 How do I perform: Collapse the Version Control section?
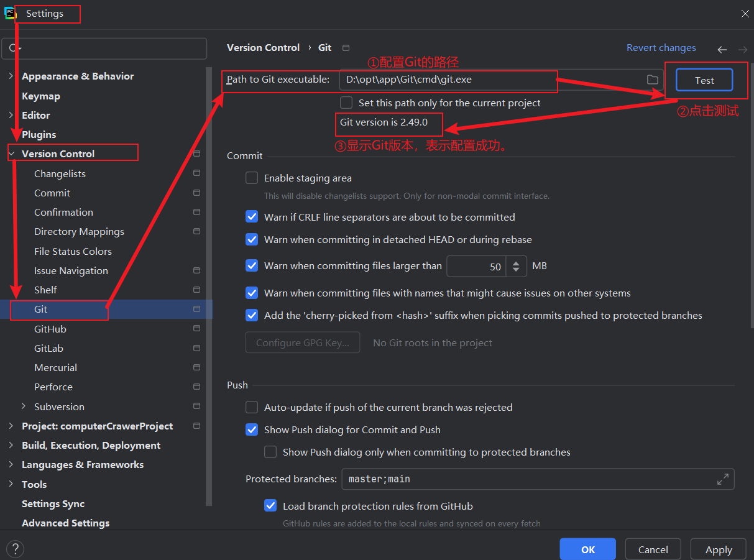coord(11,154)
